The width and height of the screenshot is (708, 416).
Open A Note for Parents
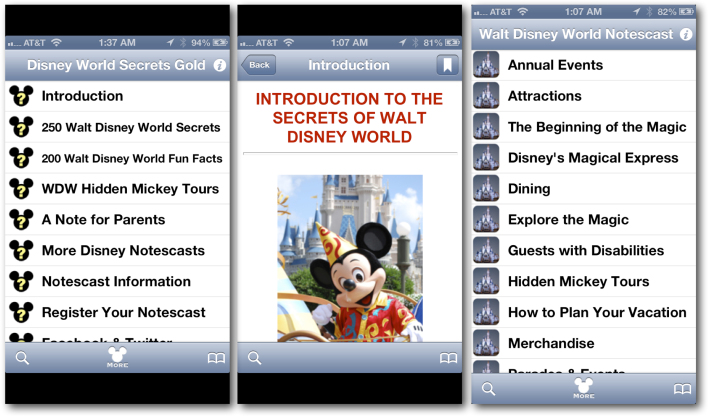pos(117,220)
